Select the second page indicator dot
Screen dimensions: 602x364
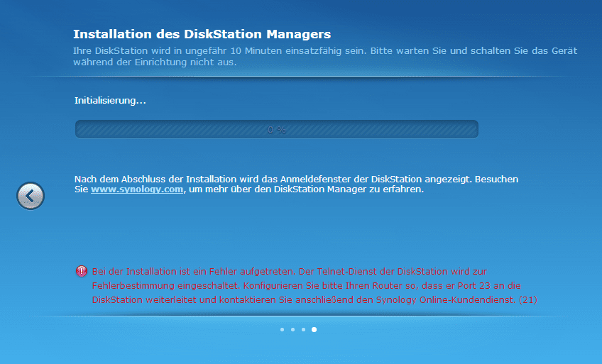[x=293, y=329]
